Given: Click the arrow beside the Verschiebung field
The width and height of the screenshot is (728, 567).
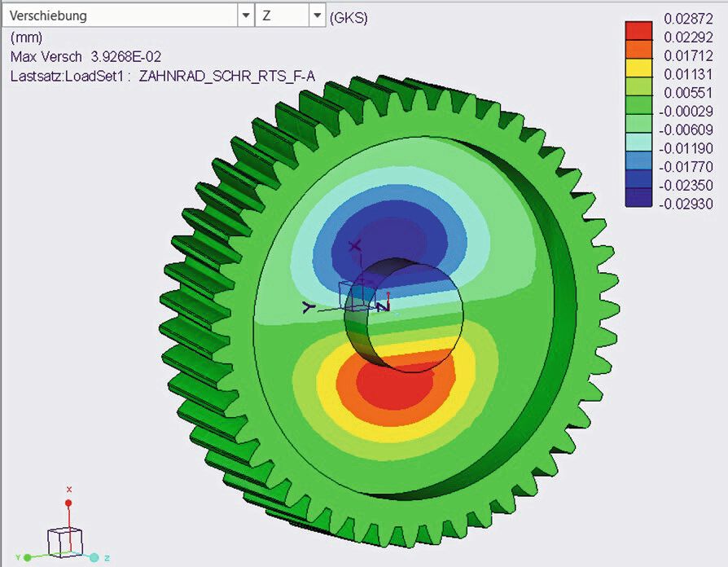Looking at the screenshot, I should click(246, 15).
